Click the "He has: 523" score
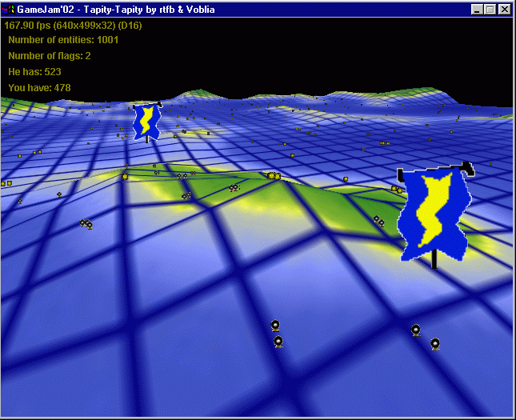The height and width of the screenshot is (420, 516). coord(40,72)
